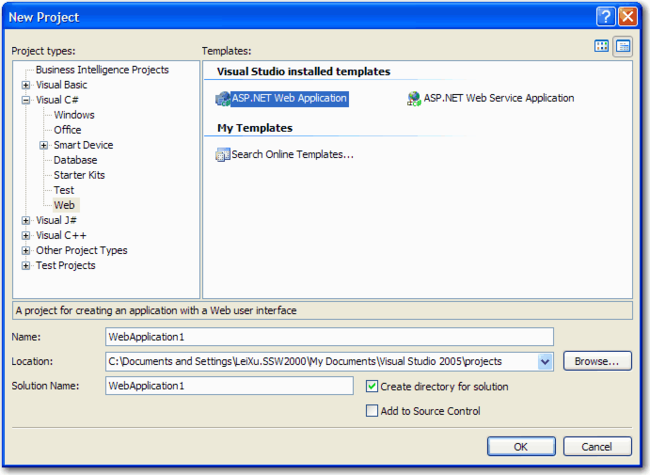
Task: Collapse the Visual C# node
Action: click(x=26, y=100)
